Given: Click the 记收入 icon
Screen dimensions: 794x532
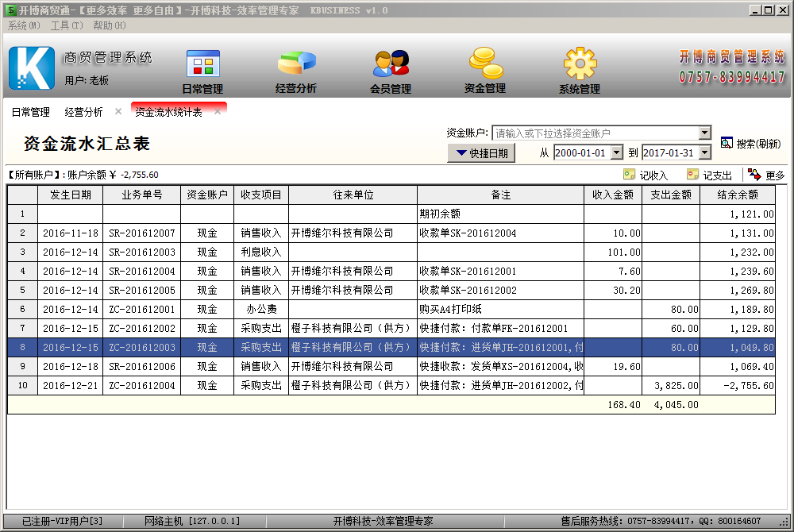Looking at the screenshot, I should click(629, 175).
